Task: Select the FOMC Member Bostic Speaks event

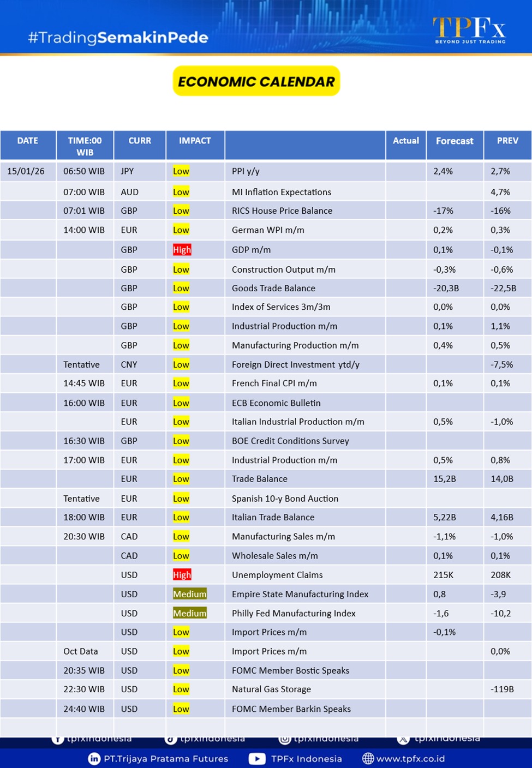Action: pyautogui.click(x=290, y=670)
